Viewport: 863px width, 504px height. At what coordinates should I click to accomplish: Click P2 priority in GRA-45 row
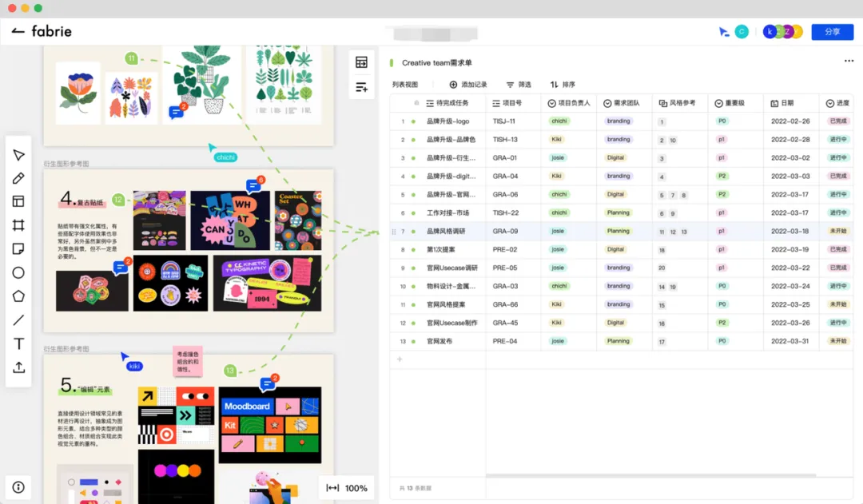(722, 323)
